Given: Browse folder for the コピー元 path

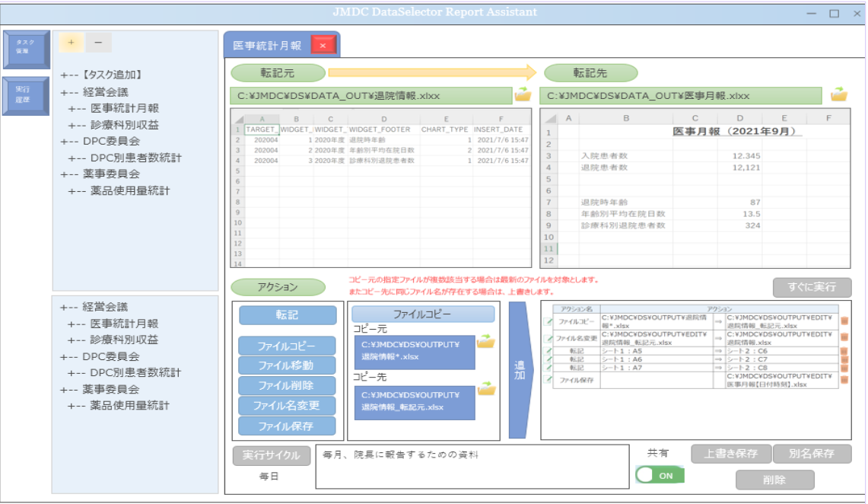Looking at the screenshot, I should [485, 341].
